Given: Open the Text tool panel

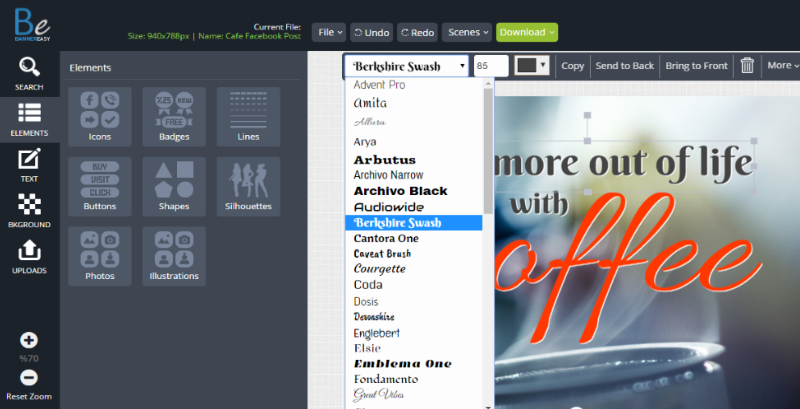Looking at the screenshot, I should coord(29,165).
